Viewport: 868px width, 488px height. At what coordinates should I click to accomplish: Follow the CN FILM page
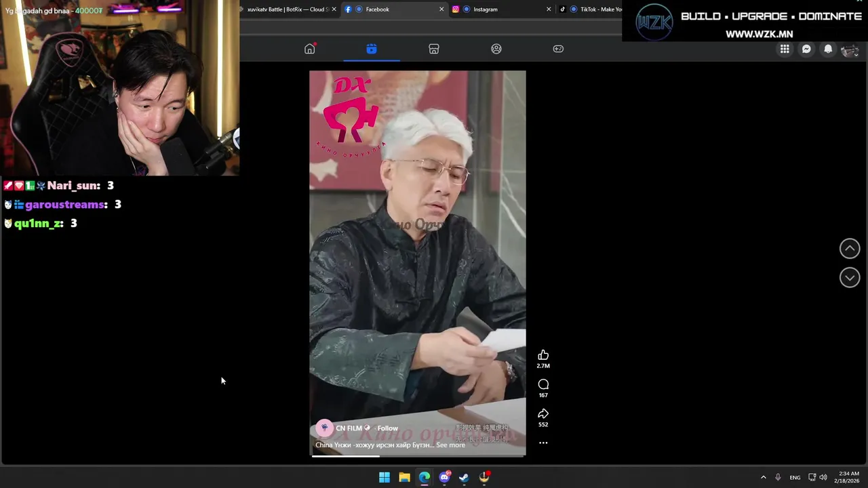click(387, 428)
